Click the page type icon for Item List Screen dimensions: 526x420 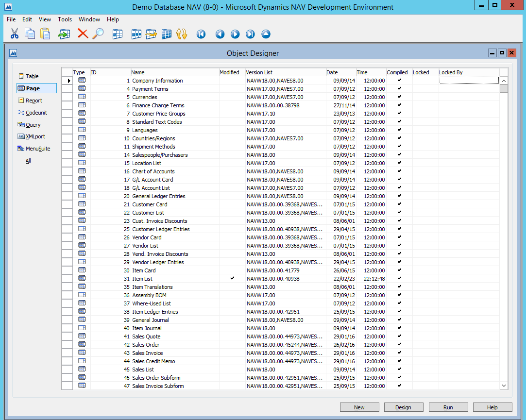point(82,278)
